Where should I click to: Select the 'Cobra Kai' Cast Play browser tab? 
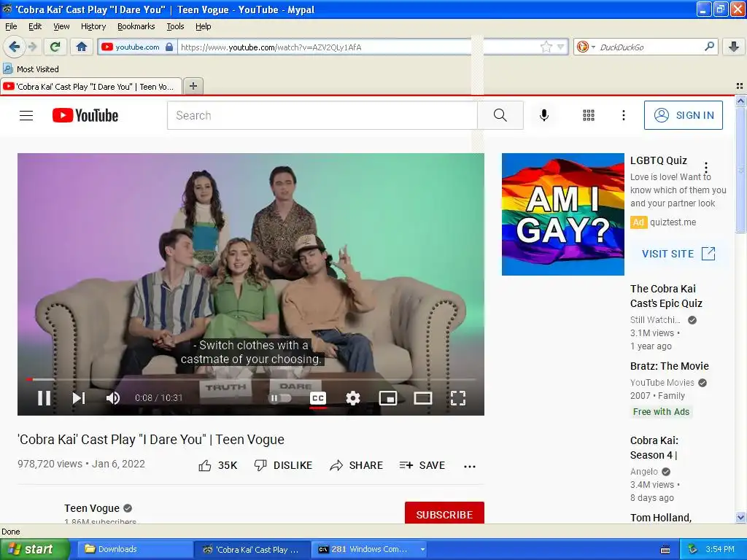(91, 87)
